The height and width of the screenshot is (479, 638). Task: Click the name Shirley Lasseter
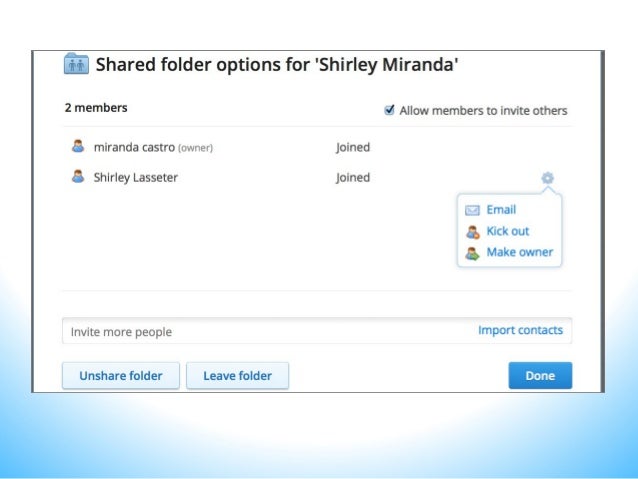[x=135, y=177]
